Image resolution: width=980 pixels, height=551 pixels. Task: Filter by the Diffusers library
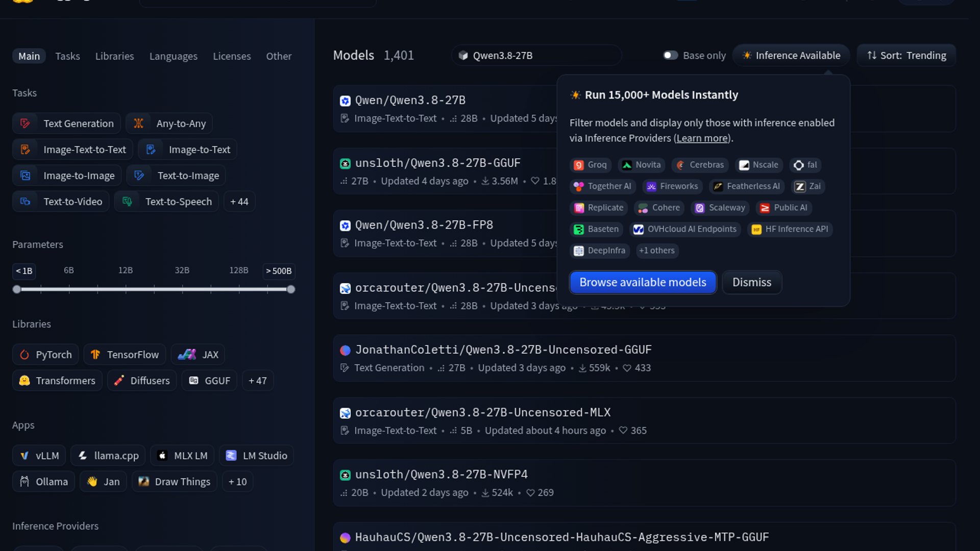point(142,381)
